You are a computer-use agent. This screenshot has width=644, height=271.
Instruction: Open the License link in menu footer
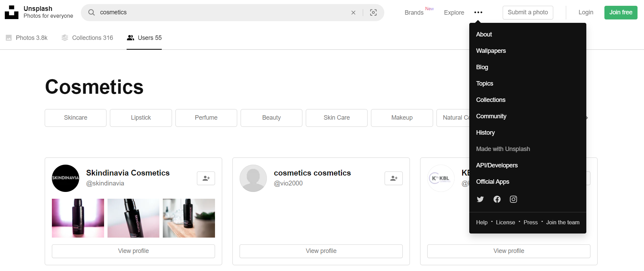pos(505,223)
